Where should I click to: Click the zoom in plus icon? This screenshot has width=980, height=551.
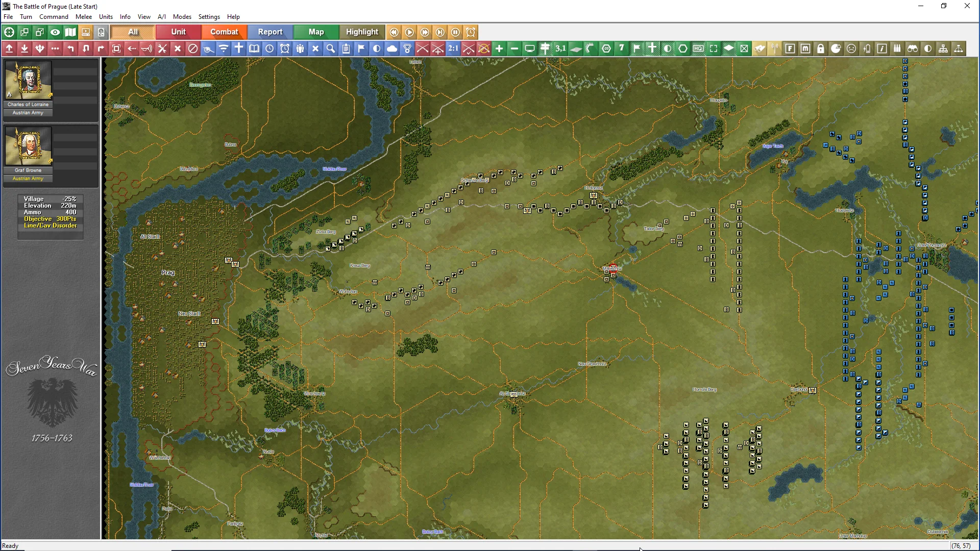click(499, 48)
